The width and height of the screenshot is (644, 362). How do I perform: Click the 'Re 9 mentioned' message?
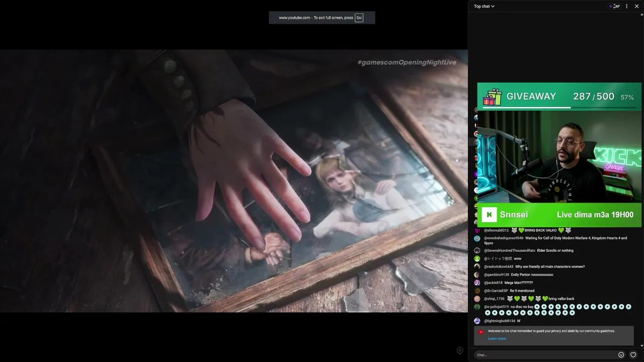[x=522, y=291]
